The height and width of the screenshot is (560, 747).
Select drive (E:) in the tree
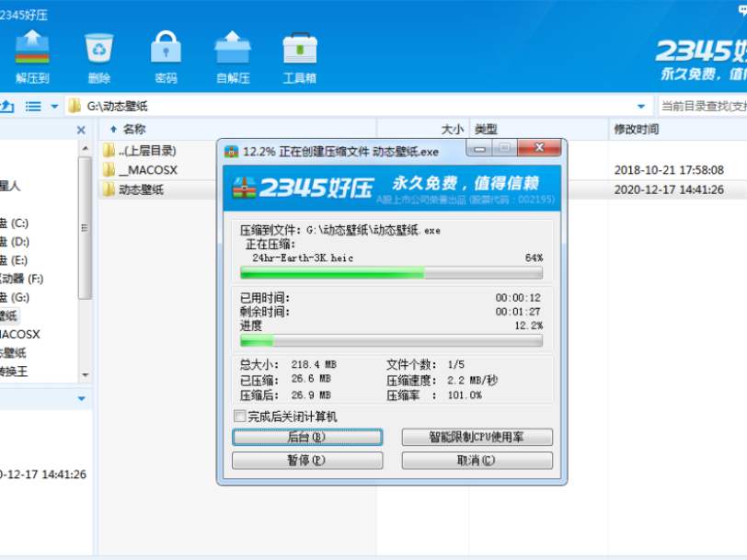point(15,260)
